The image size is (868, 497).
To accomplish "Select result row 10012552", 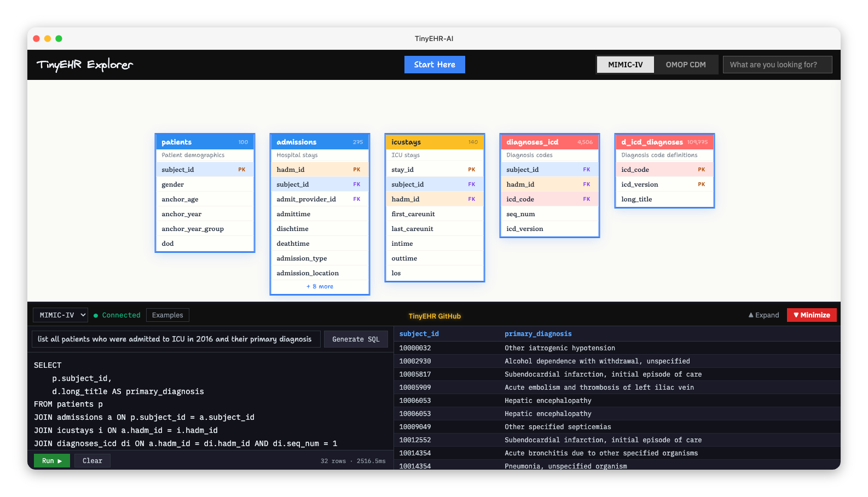I will click(x=617, y=440).
